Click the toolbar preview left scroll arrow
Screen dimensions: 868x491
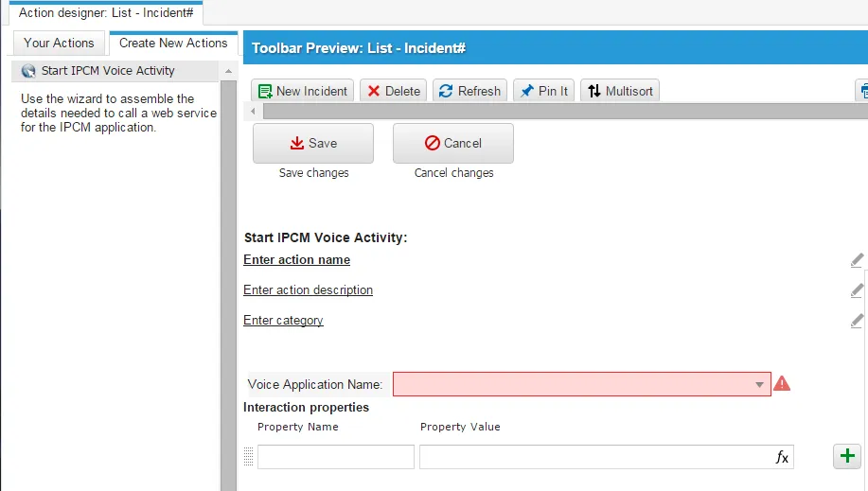[x=253, y=112]
